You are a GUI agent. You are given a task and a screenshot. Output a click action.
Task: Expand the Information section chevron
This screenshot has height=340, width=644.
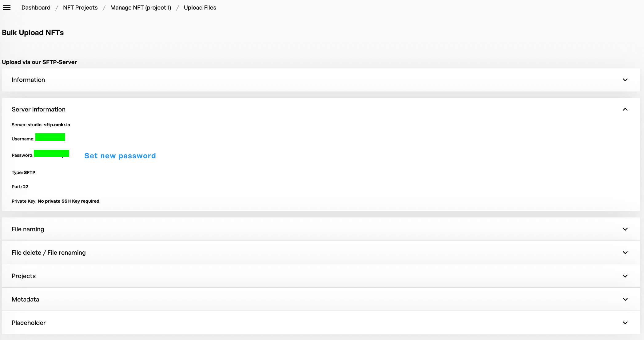pyautogui.click(x=625, y=80)
